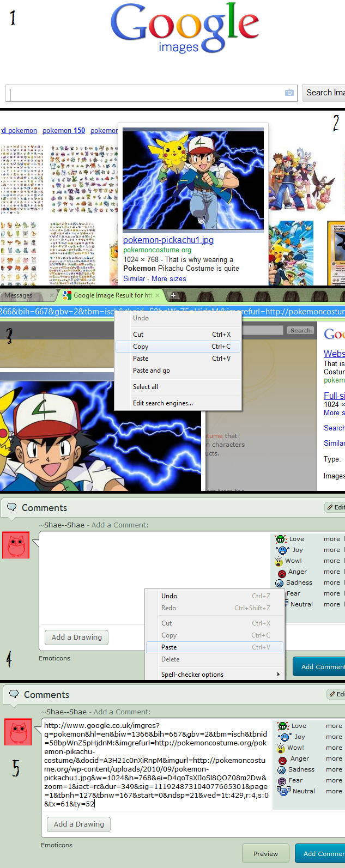The height and width of the screenshot is (868, 345).
Task: Click the red owl avatar beside empty comment box
Action: point(16,545)
